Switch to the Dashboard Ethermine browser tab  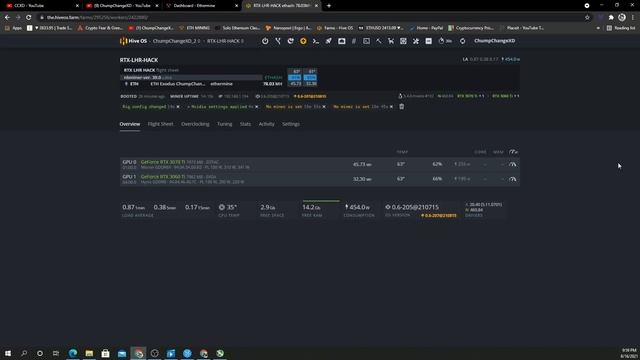[x=202, y=6]
